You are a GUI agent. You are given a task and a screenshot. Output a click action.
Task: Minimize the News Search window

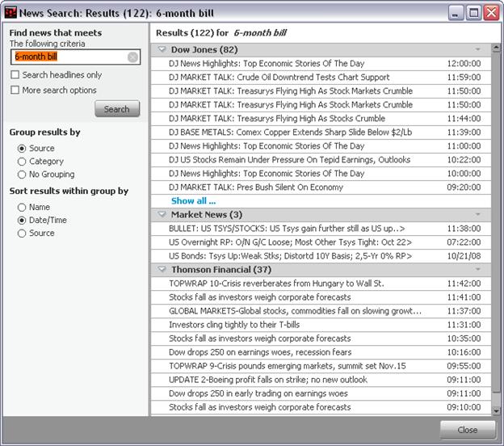click(x=456, y=12)
